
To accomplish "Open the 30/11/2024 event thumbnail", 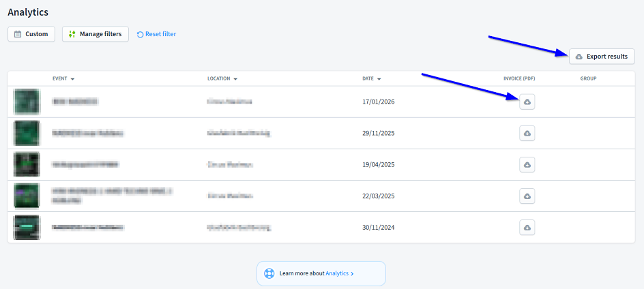I will click(27, 227).
